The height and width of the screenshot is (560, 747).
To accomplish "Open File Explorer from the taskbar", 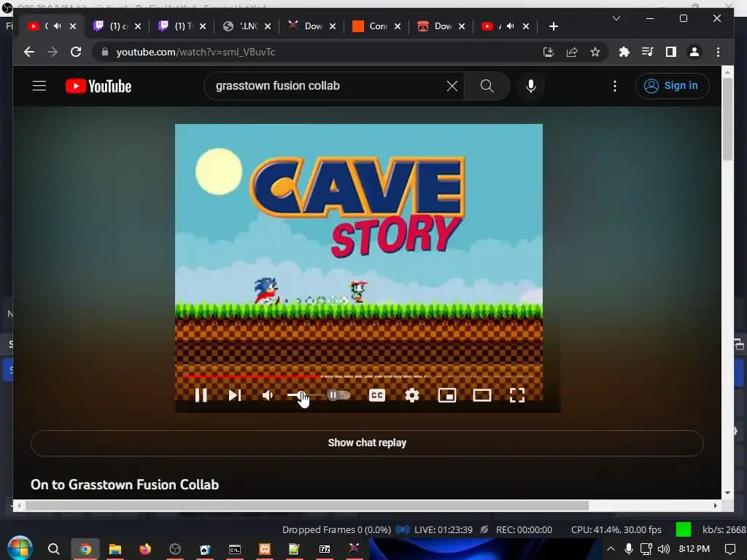I will (x=115, y=549).
